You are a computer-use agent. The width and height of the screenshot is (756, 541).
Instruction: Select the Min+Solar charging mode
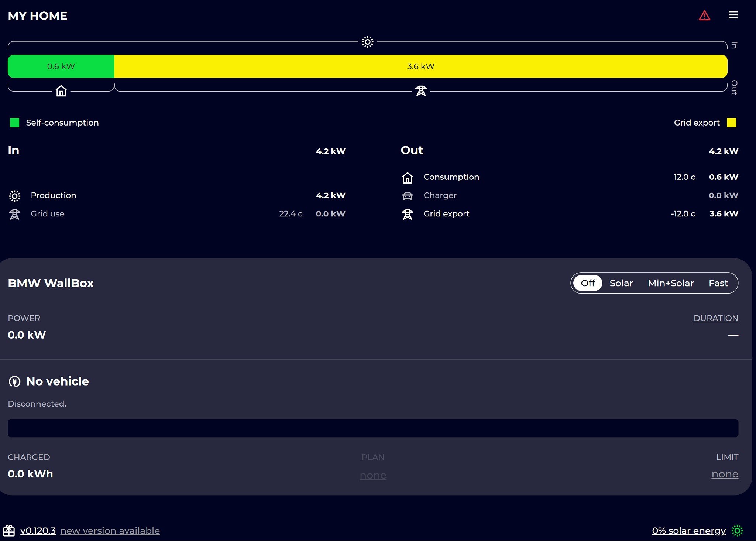coord(671,283)
